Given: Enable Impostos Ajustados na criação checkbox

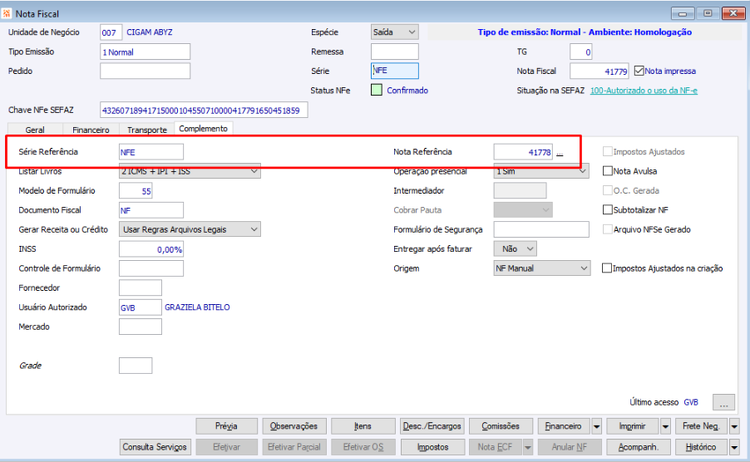Looking at the screenshot, I should click(607, 268).
